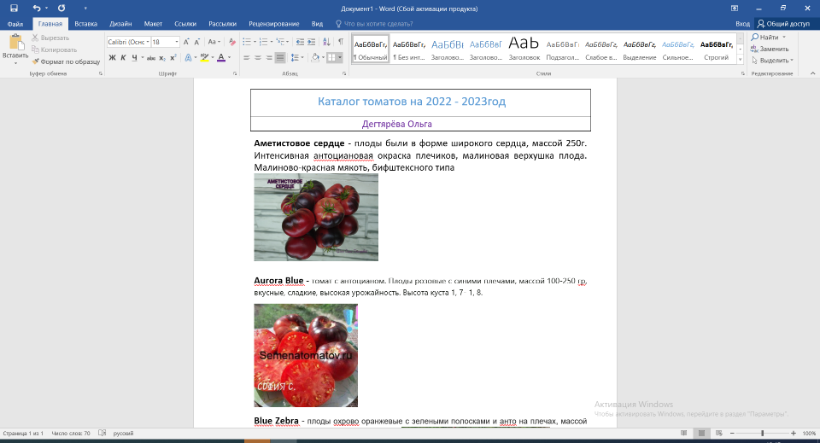The height and width of the screenshot is (443, 820).
Task: Apply justified text alignment
Action: (x=281, y=58)
